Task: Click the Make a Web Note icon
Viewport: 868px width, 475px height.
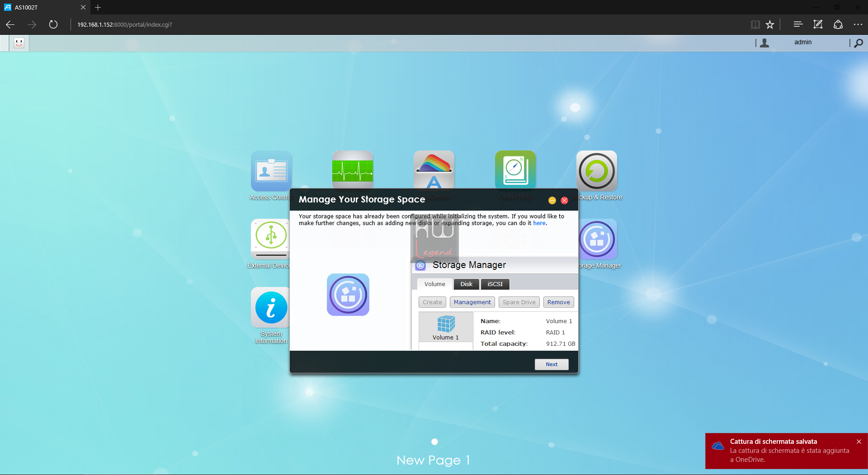Action: click(818, 24)
